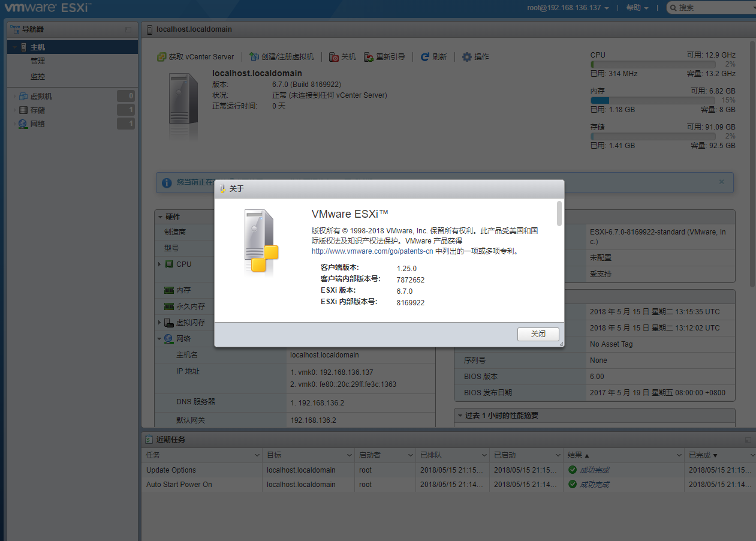Select Monitor (监控) under Host

38,77
